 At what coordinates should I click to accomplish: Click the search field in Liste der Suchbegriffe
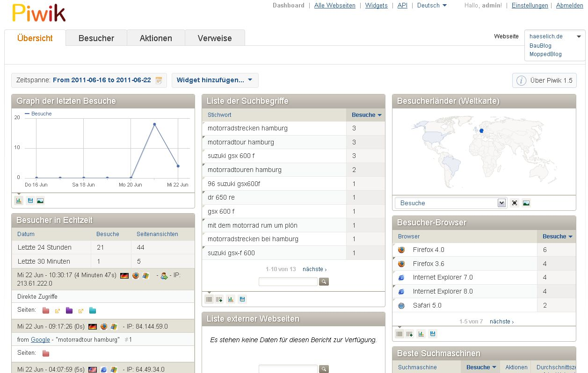point(288,282)
